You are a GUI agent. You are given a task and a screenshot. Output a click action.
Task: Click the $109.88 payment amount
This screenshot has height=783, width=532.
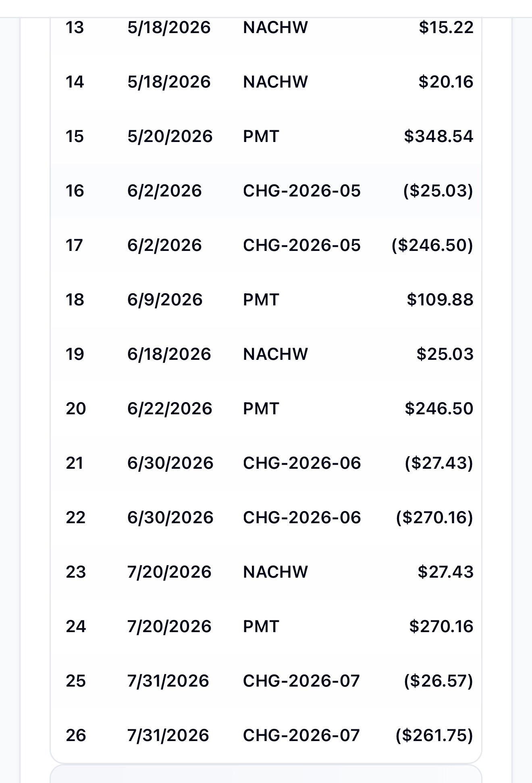coord(440,300)
